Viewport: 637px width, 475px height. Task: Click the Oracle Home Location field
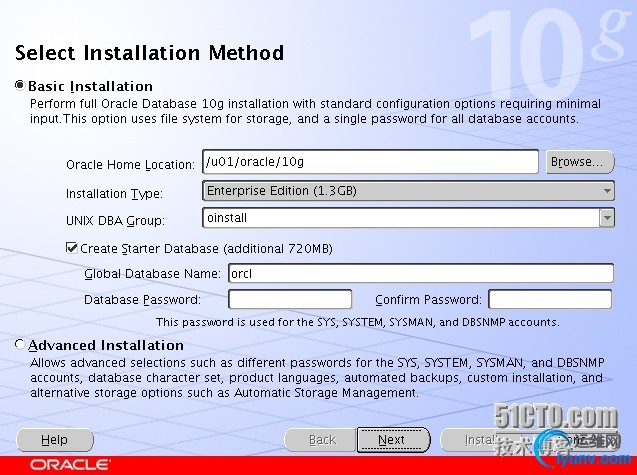click(370, 162)
